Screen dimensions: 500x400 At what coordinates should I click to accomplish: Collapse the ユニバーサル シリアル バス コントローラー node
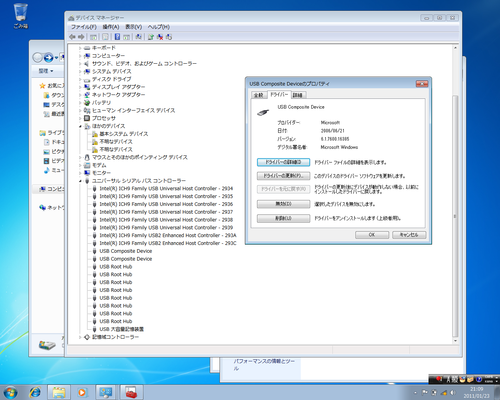(80, 181)
